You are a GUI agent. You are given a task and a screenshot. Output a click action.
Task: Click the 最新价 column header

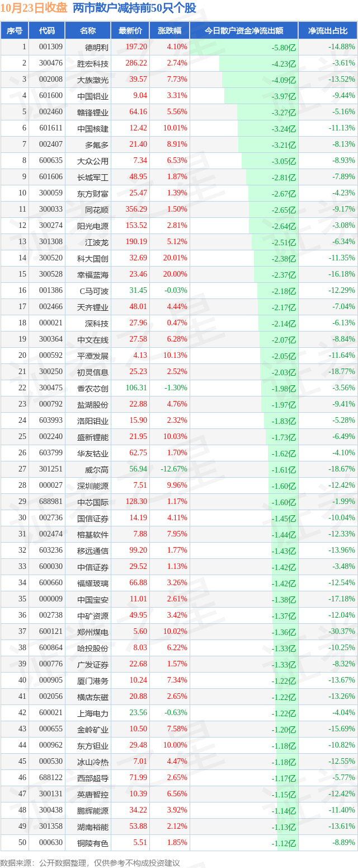tap(130, 31)
